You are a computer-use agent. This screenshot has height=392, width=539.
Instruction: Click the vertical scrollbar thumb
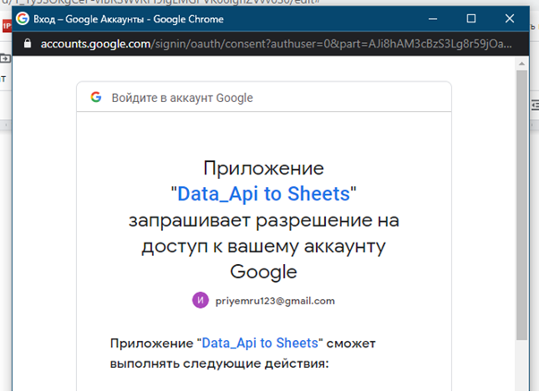(521, 206)
